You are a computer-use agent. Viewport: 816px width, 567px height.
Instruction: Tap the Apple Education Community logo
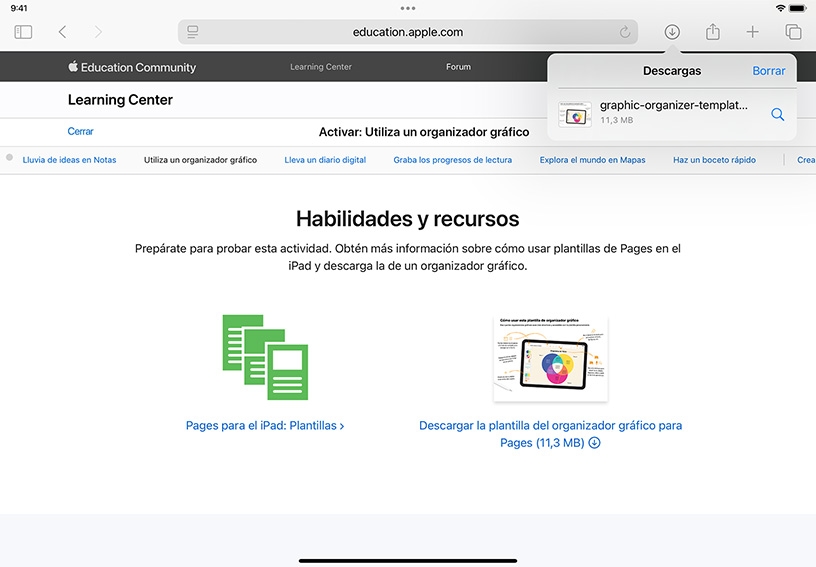(132, 67)
